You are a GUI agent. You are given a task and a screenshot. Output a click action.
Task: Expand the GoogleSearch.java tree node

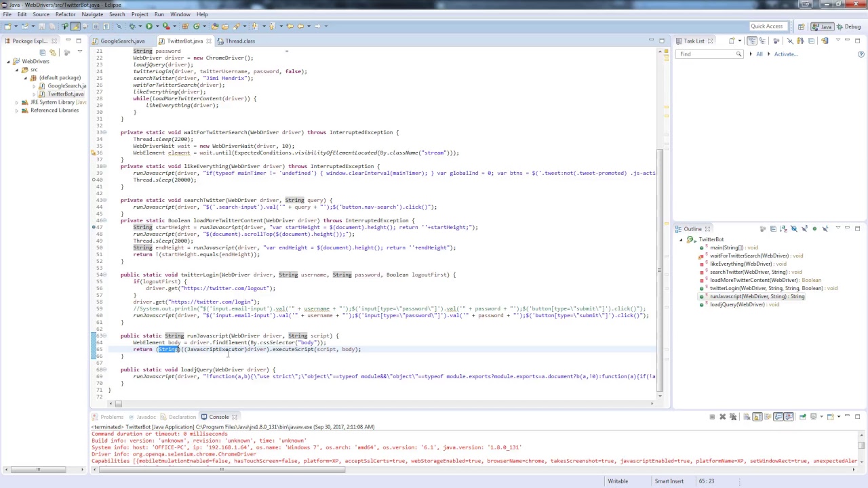[33, 85]
